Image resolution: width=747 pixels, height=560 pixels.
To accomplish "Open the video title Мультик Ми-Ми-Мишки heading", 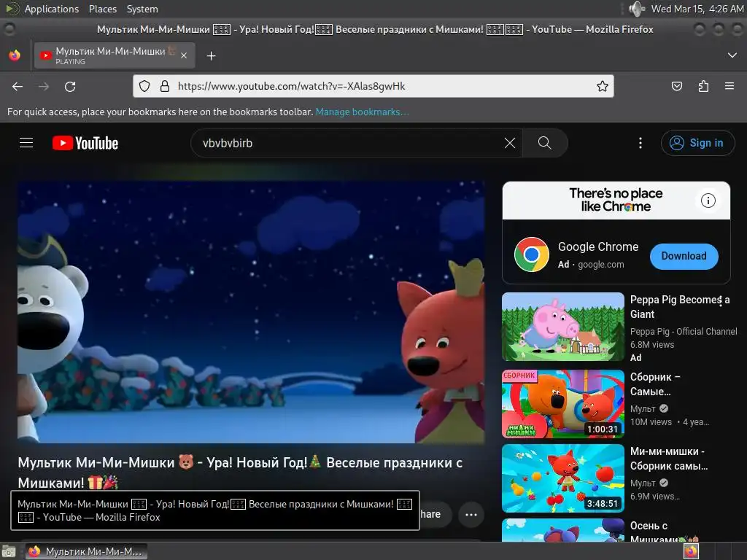I will click(x=240, y=472).
